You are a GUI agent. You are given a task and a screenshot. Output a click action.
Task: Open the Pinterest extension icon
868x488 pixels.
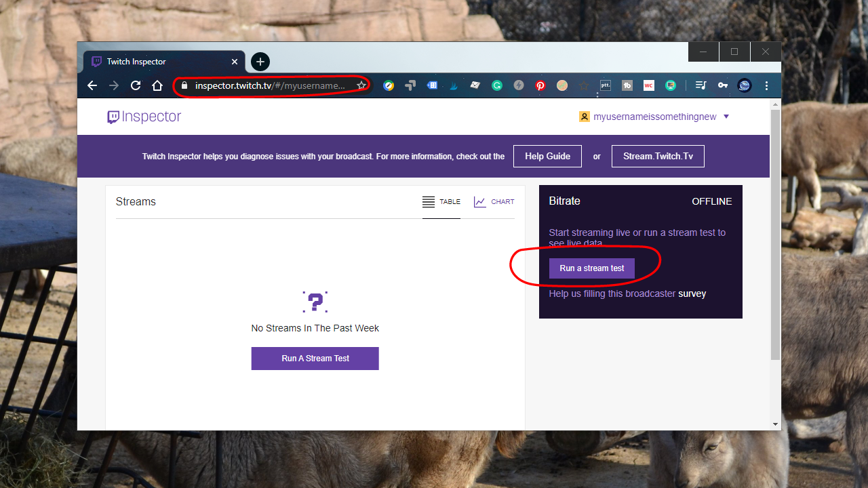[x=540, y=85]
